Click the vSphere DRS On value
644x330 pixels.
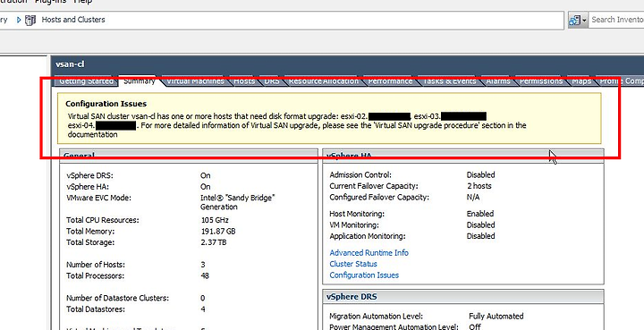click(x=206, y=175)
